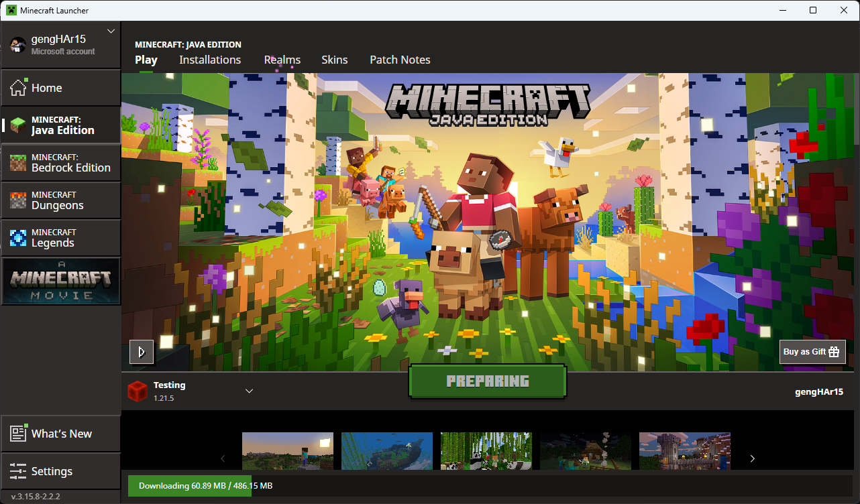The height and width of the screenshot is (504, 860).
Task: Switch to the Play tab
Action: (146, 60)
